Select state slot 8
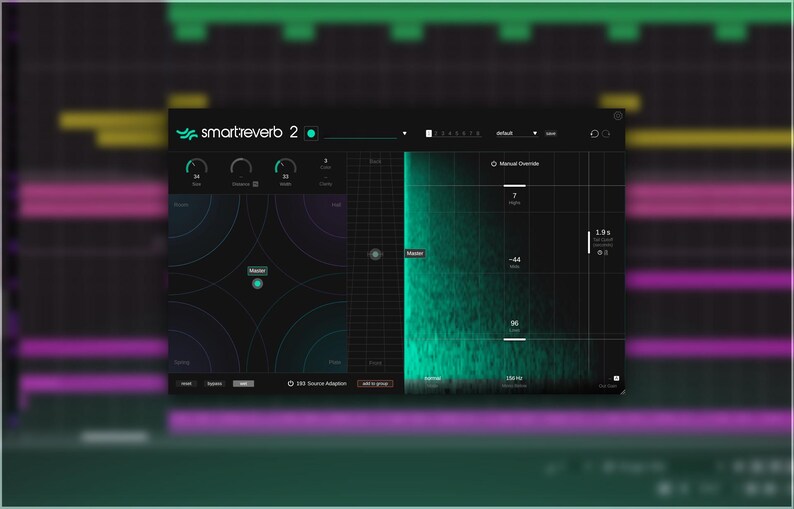This screenshot has height=509, width=794. (478, 134)
